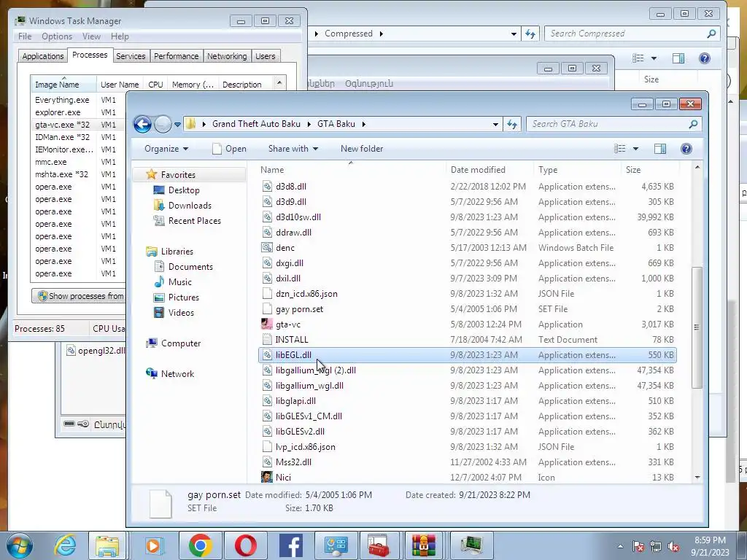Open Share with dropdown
The height and width of the screenshot is (560, 747).
[293, 149]
